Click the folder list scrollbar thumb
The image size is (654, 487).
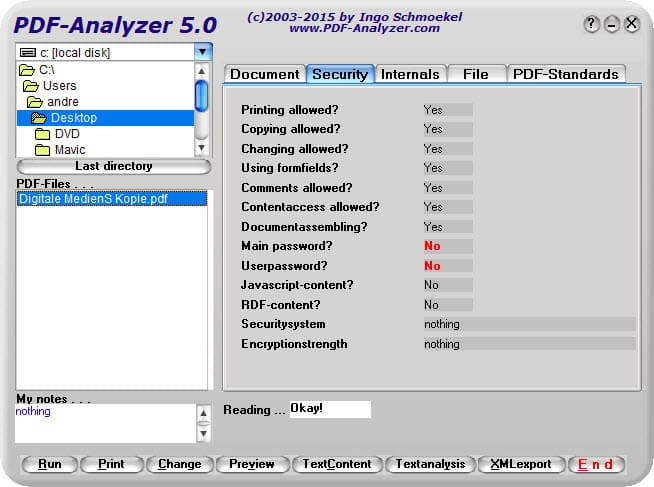pyautogui.click(x=201, y=96)
